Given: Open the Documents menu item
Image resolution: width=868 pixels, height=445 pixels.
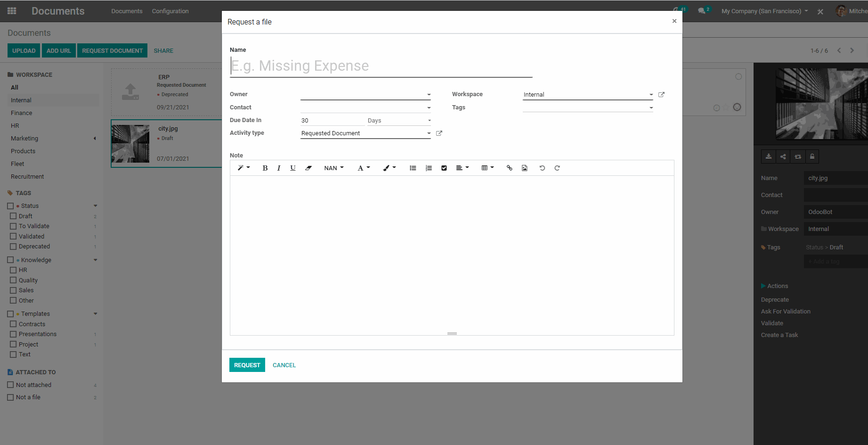Looking at the screenshot, I should point(127,11).
